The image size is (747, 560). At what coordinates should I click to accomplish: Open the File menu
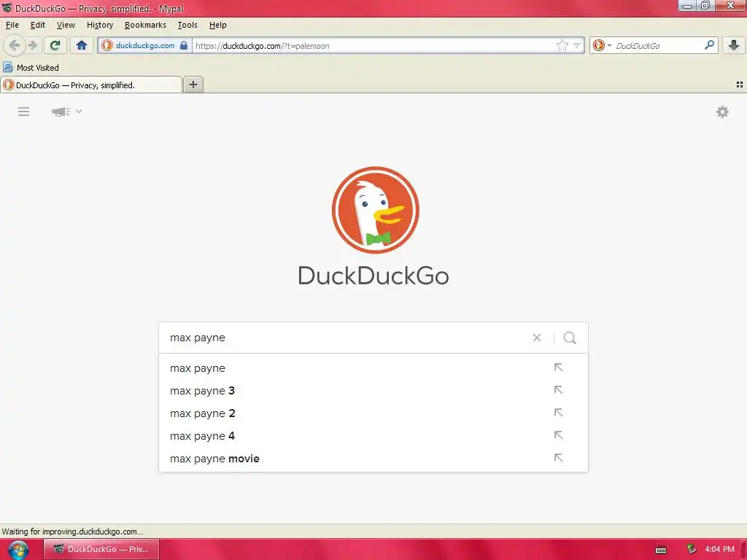click(x=12, y=25)
